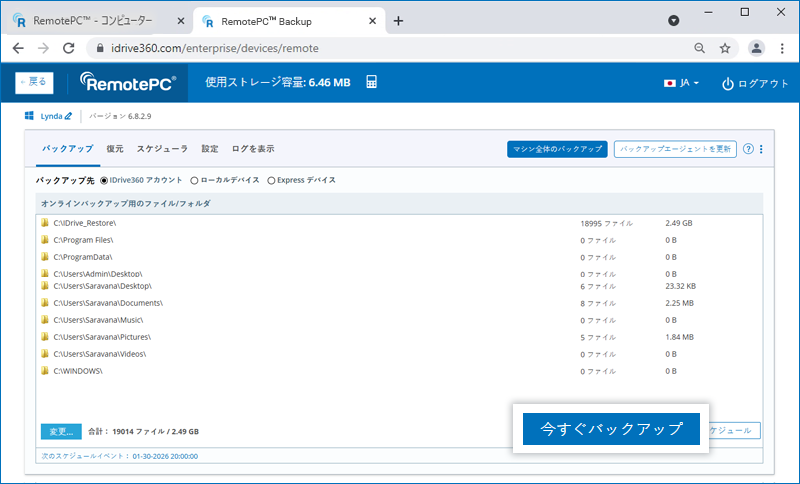The height and width of the screenshot is (484, 800).
Task: Open the help question mark icon
Action: [748, 149]
